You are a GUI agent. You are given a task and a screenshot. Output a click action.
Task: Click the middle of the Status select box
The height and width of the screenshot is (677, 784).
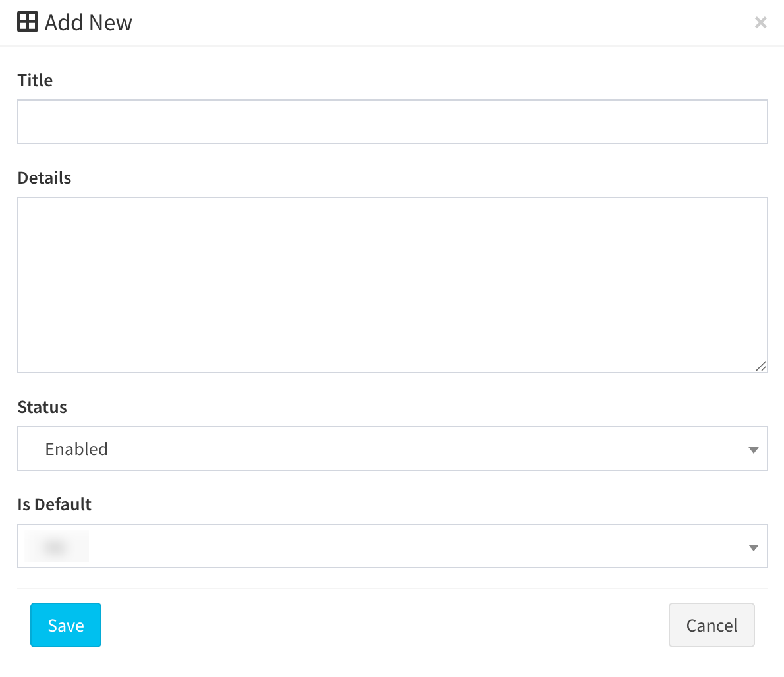(392, 449)
